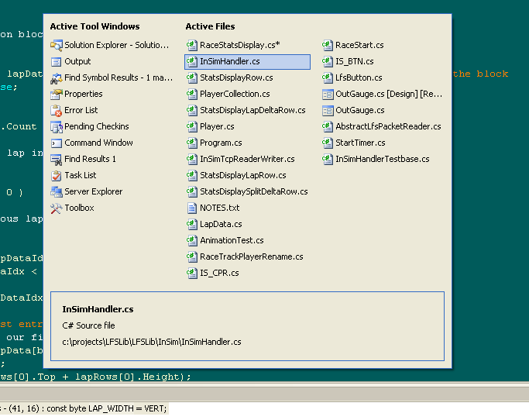The image size is (529, 420).
Task: Click the Output window icon
Action: pos(56,61)
